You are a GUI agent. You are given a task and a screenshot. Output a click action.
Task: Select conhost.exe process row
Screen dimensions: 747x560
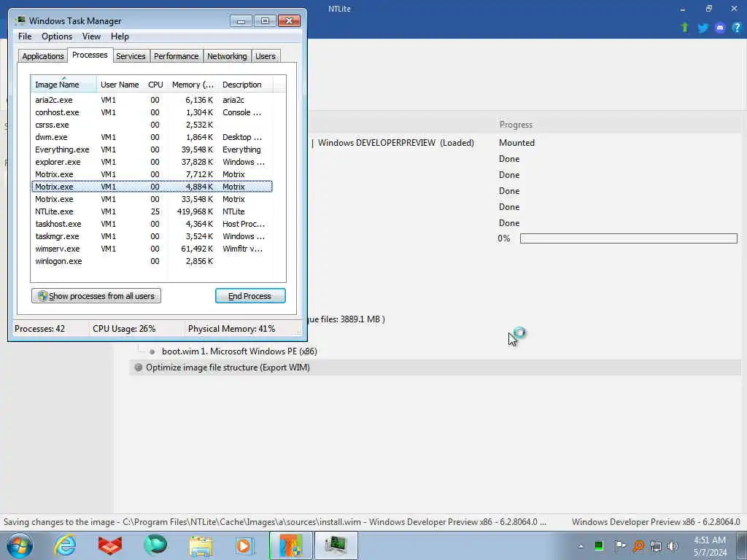click(x=152, y=112)
